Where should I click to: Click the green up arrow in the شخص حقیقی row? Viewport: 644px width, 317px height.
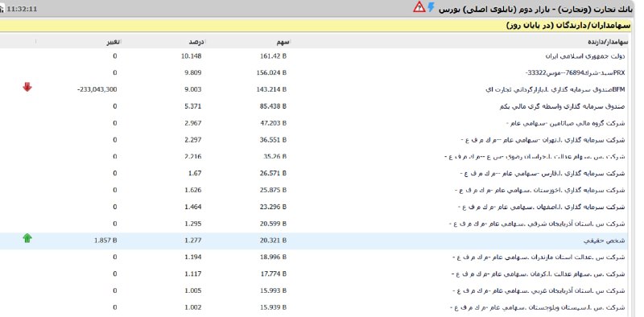tap(27, 238)
